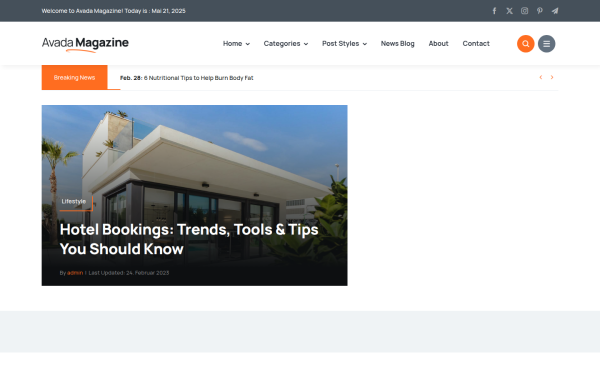Open the Instagram social icon
Screen dimensions: 600x375
[525, 11]
